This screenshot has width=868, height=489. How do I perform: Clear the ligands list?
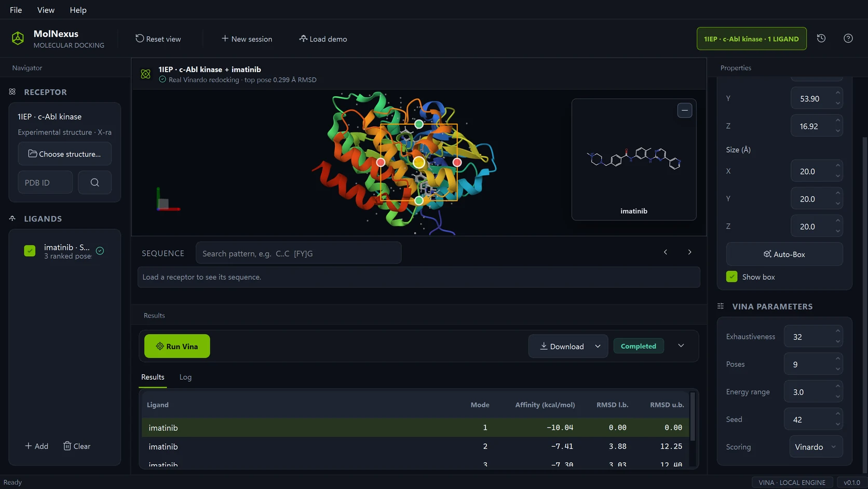click(77, 446)
